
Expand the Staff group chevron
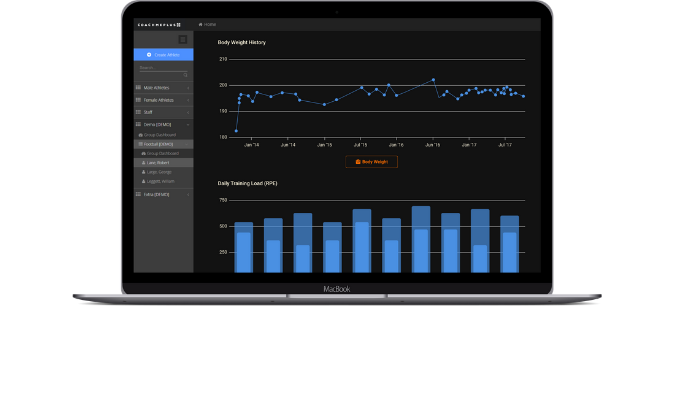click(x=188, y=112)
